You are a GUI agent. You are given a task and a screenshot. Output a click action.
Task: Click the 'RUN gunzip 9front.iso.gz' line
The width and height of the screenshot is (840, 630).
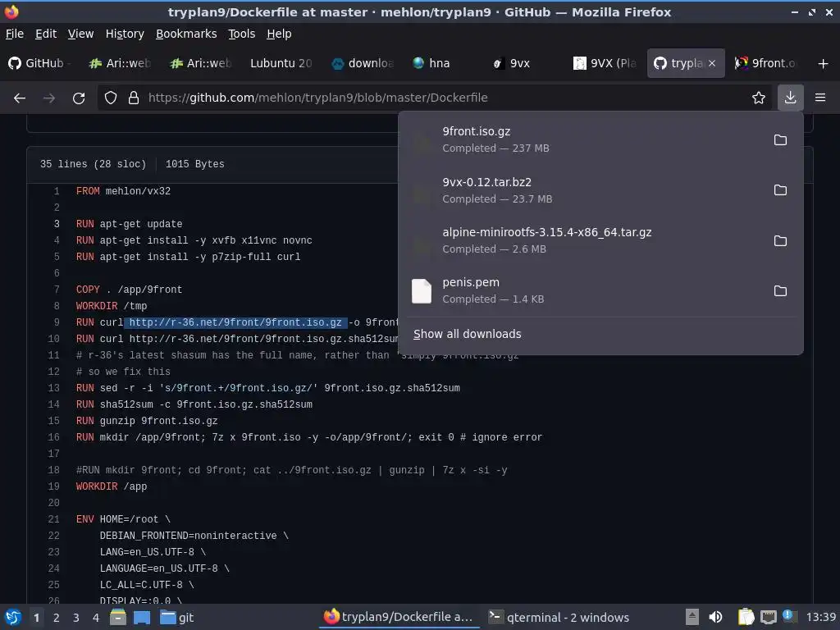click(147, 421)
